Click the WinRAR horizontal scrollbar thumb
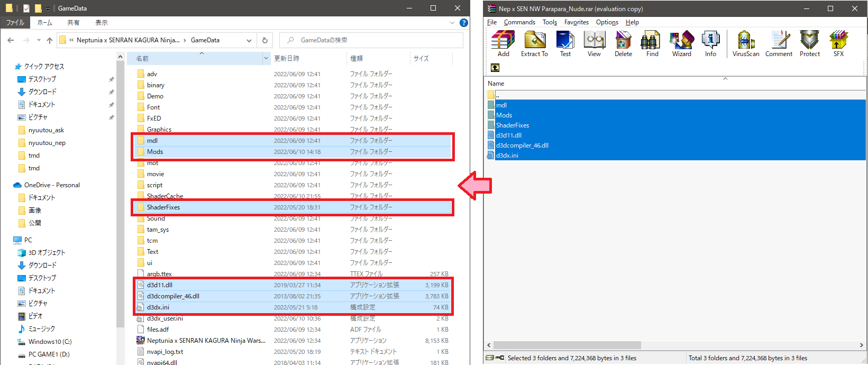868x365 pixels. pos(568,345)
